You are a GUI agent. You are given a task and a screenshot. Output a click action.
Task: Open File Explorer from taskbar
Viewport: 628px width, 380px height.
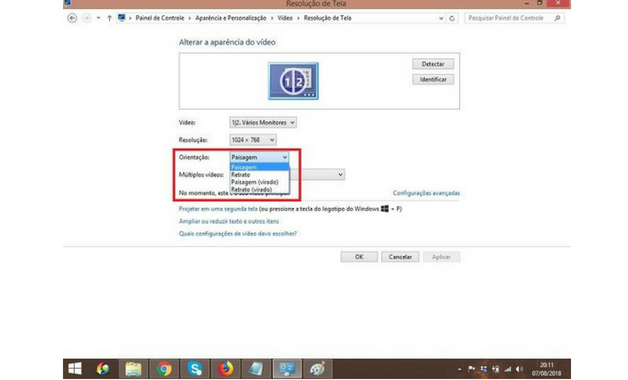click(x=133, y=368)
